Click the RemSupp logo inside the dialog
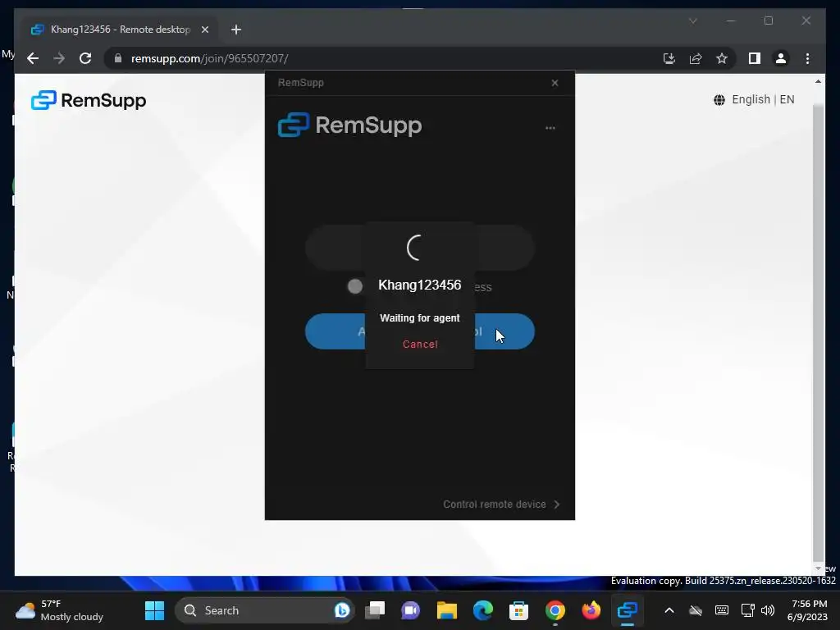The width and height of the screenshot is (840, 630). [x=349, y=125]
